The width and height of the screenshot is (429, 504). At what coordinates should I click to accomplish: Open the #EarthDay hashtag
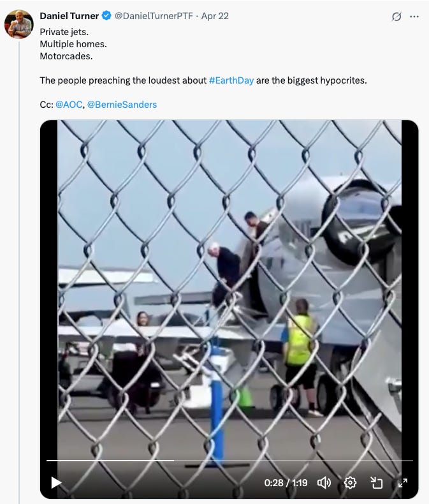(231, 80)
